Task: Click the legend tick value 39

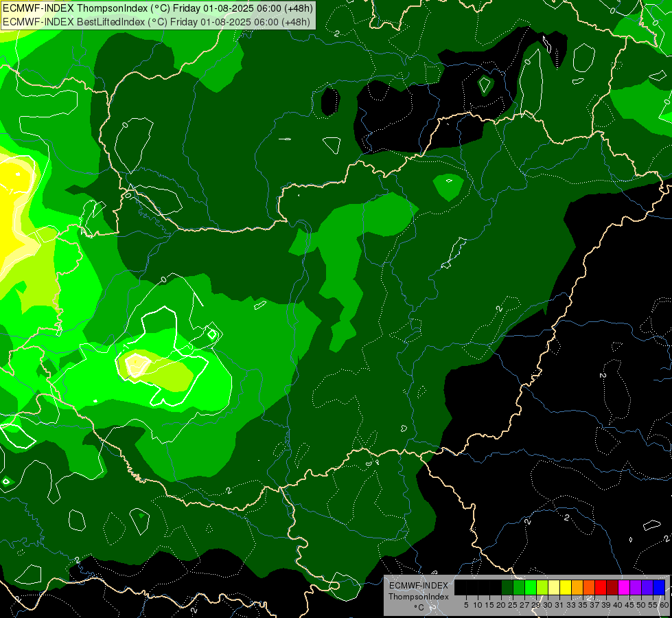Action: 606,605
